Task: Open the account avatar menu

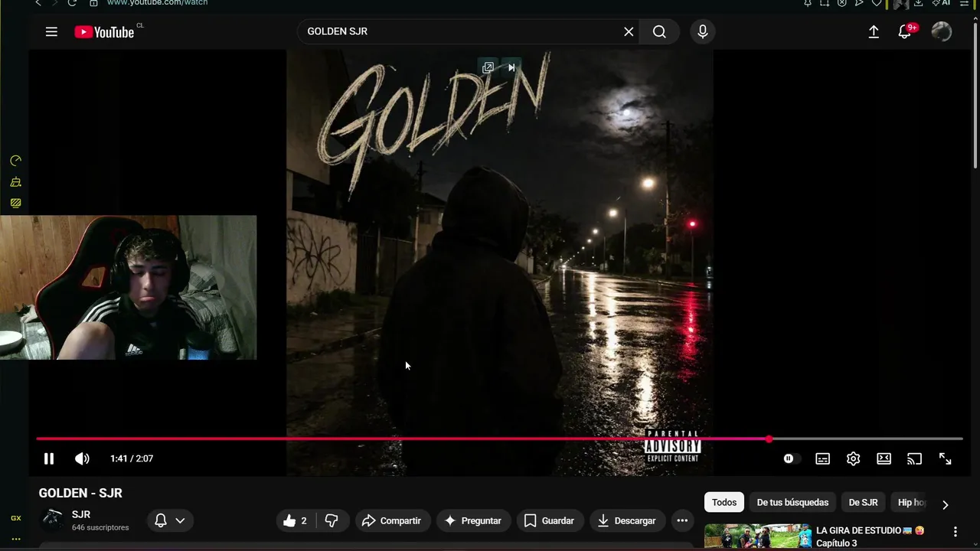Action: [941, 31]
